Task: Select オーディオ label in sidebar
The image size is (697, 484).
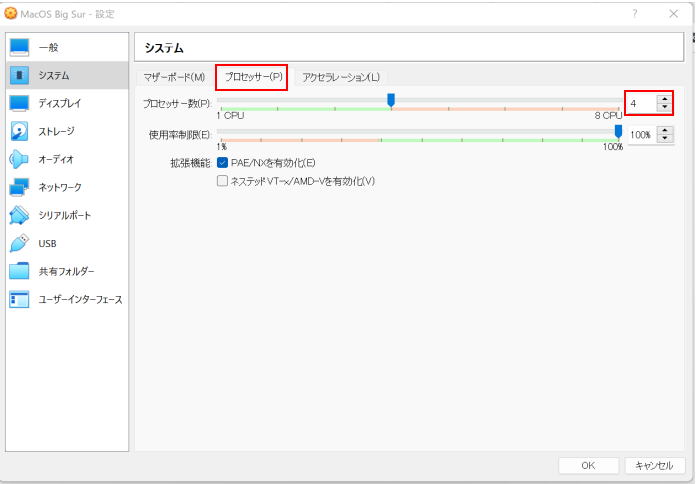Action: [56, 159]
